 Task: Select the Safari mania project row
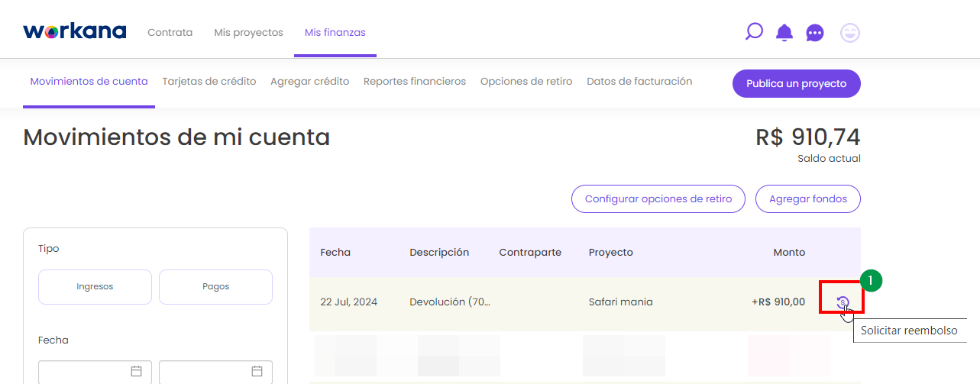[x=620, y=302]
